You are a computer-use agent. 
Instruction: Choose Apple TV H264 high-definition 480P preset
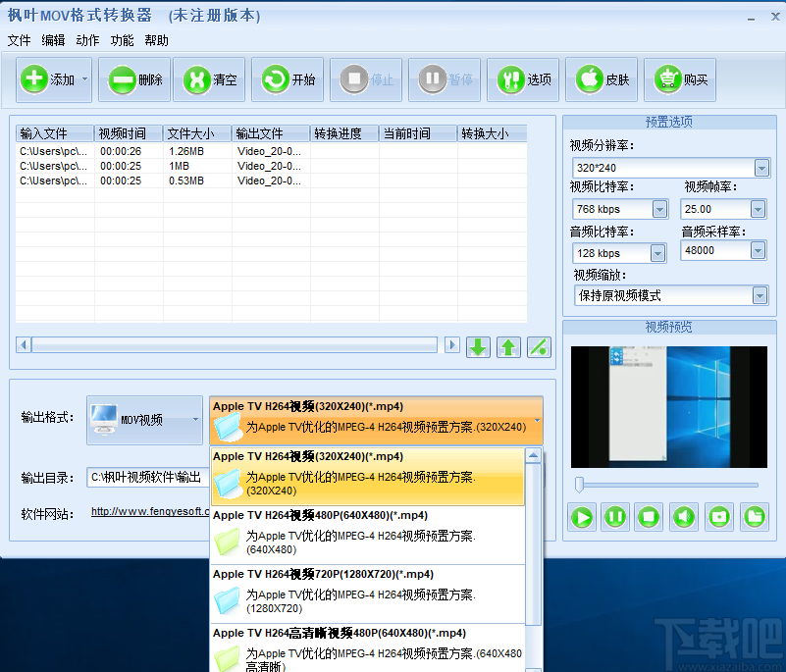pyautogui.click(x=368, y=648)
